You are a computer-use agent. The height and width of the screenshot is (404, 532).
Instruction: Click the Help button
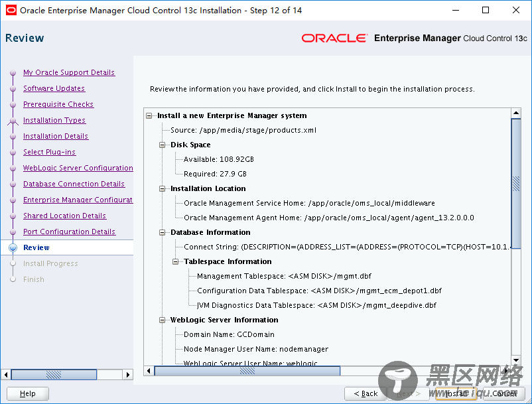pyautogui.click(x=28, y=393)
